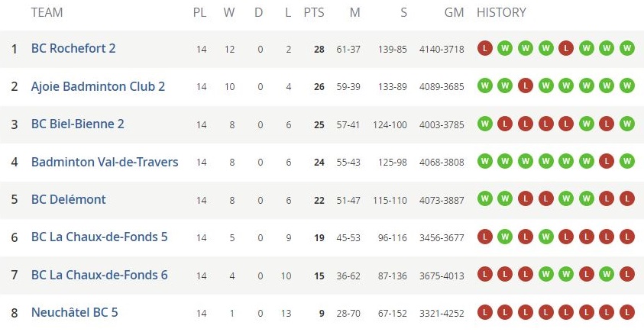Click the only loss icon in Ajoie Badminton Club 2 history
This screenshot has height=332, width=644.
tap(525, 86)
